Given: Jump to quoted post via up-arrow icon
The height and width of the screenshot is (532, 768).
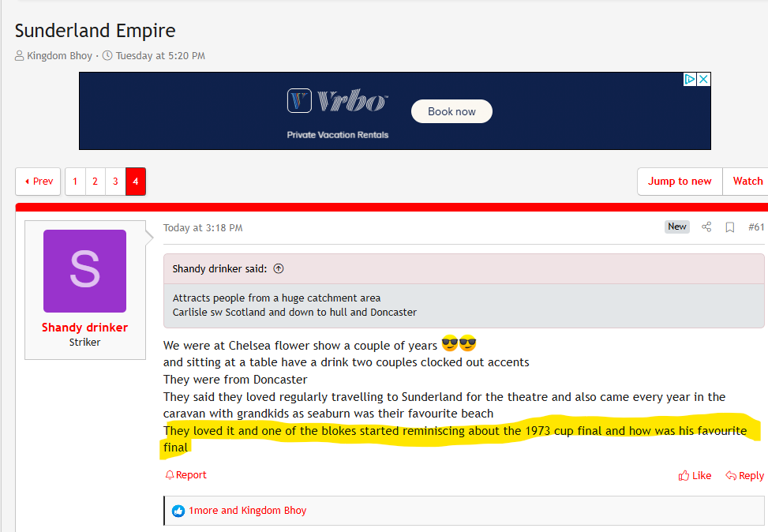Looking at the screenshot, I should [278, 268].
